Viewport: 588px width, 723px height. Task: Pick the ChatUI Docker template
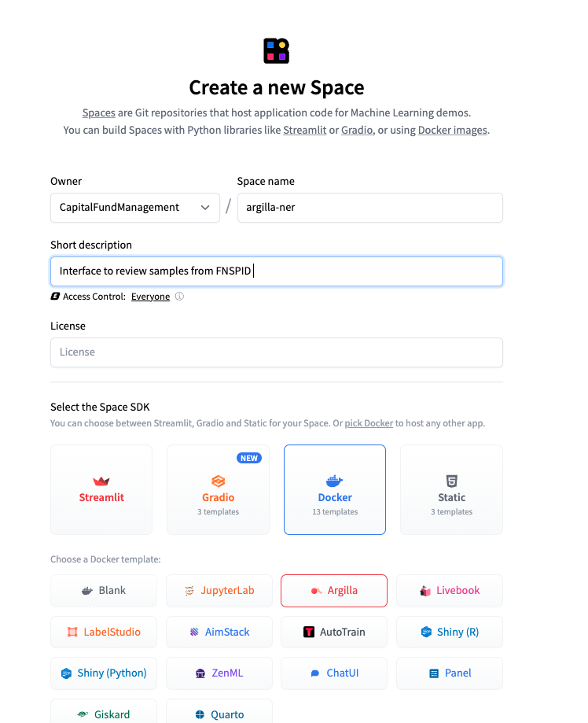333,673
